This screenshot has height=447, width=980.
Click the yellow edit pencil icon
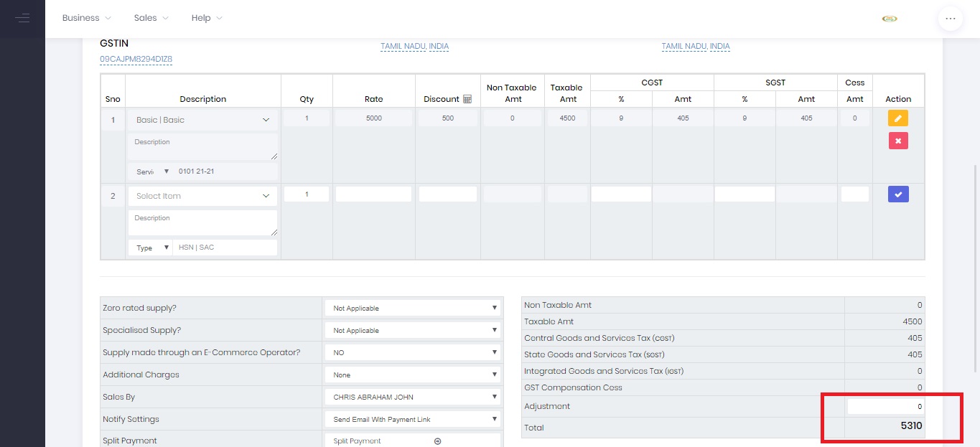pyautogui.click(x=897, y=118)
